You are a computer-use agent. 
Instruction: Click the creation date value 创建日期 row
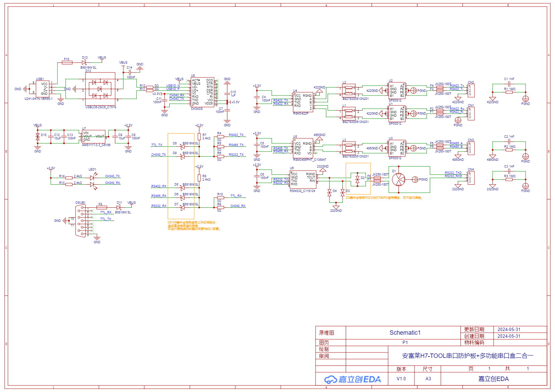coord(509,336)
